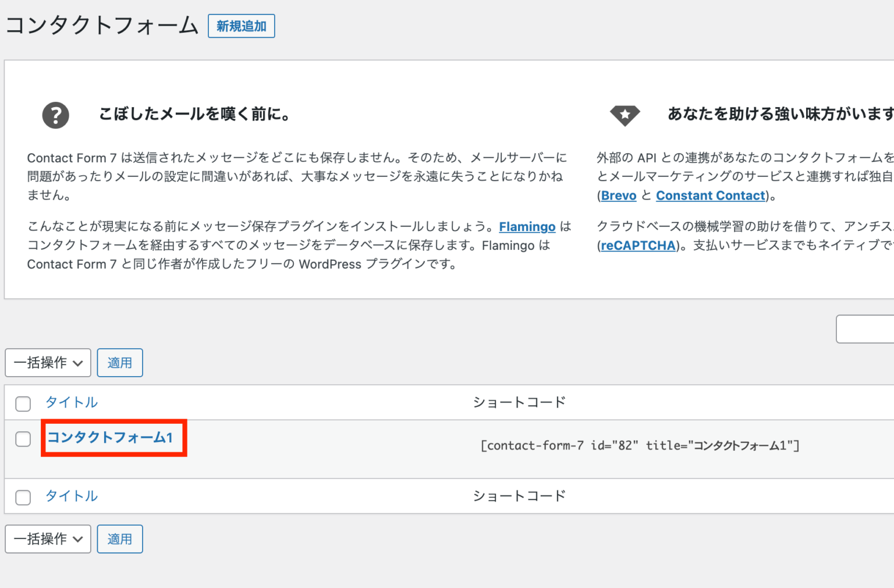This screenshot has height=588, width=894.
Task: Check the checkbox next to コンタクトフォーム1
Action: [x=23, y=440]
